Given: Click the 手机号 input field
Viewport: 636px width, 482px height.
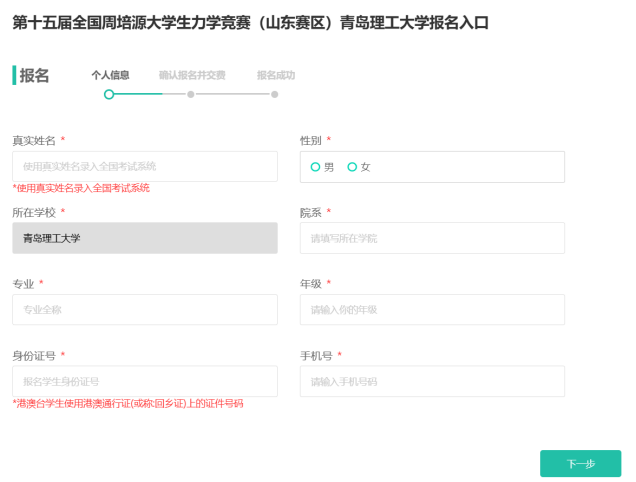Looking at the screenshot, I should (x=432, y=381).
